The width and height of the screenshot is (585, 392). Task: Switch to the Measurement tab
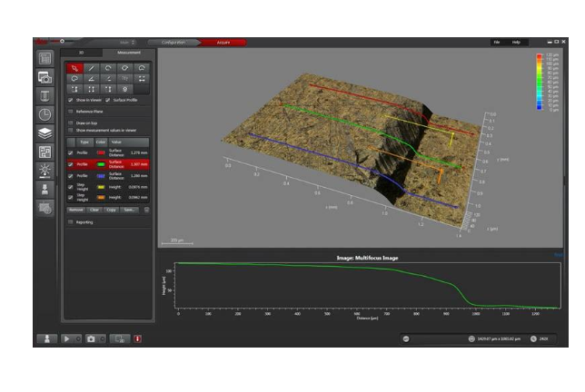pyautogui.click(x=128, y=53)
